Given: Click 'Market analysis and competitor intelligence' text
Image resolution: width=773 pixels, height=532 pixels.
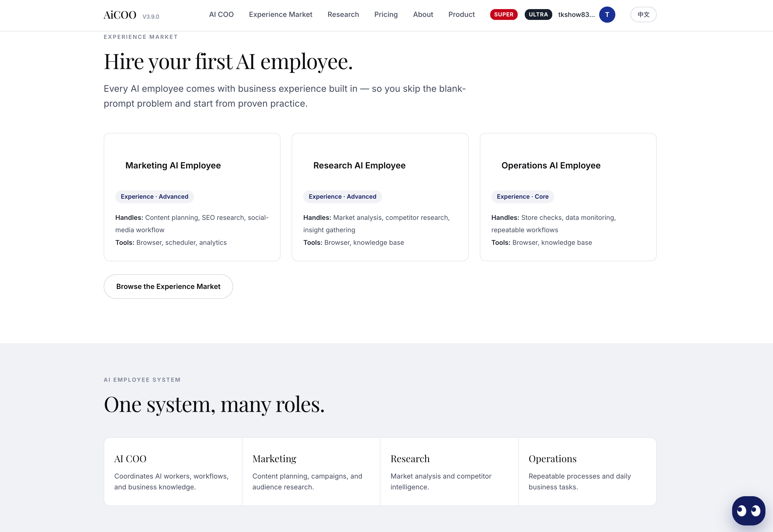Looking at the screenshot, I should pos(441,482).
